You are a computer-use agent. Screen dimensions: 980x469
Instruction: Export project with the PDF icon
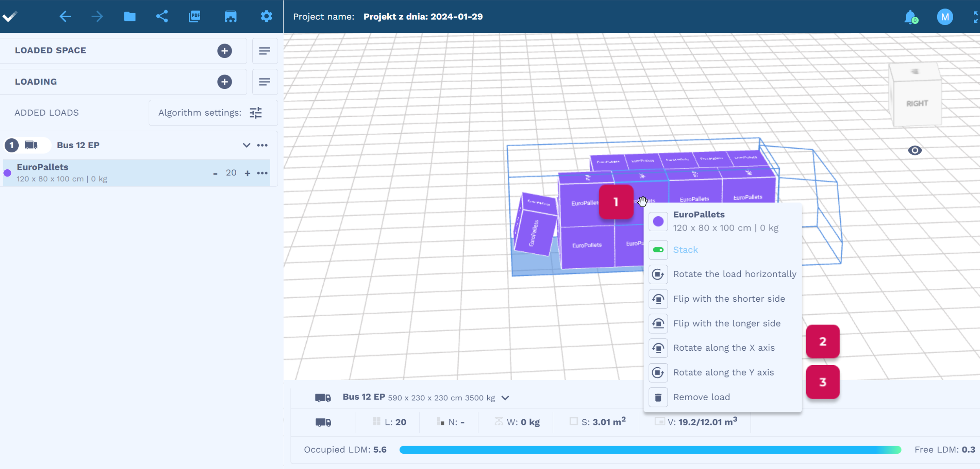point(194,16)
